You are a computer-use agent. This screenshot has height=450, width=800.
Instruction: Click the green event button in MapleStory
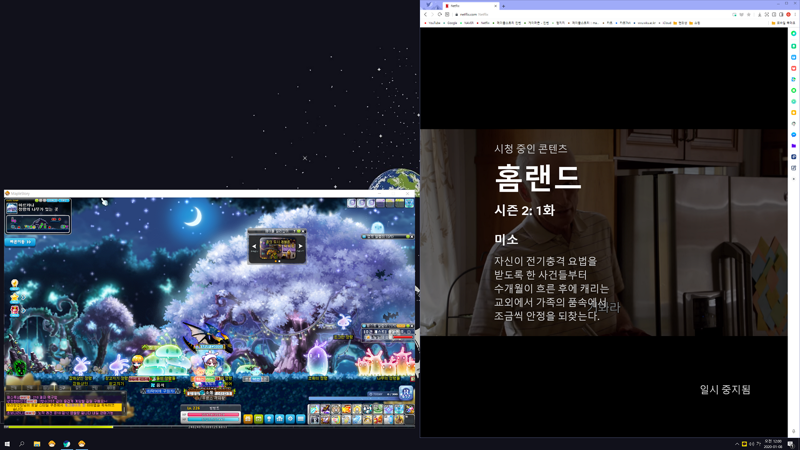[x=259, y=419]
